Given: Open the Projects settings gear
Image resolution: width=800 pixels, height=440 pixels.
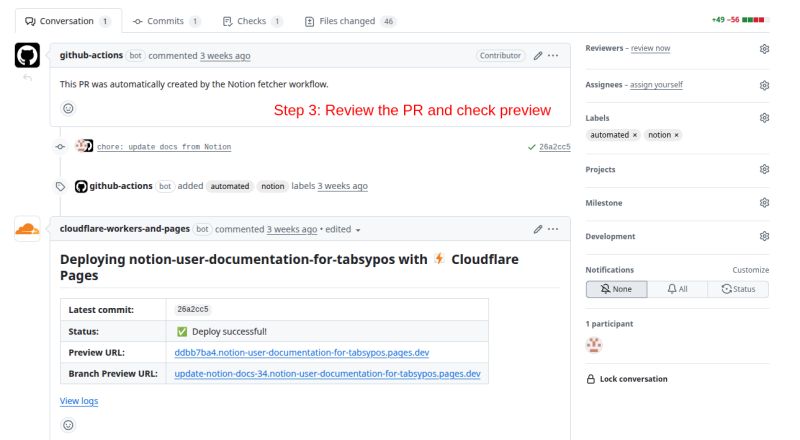Looking at the screenshot, I should (764, 169).
